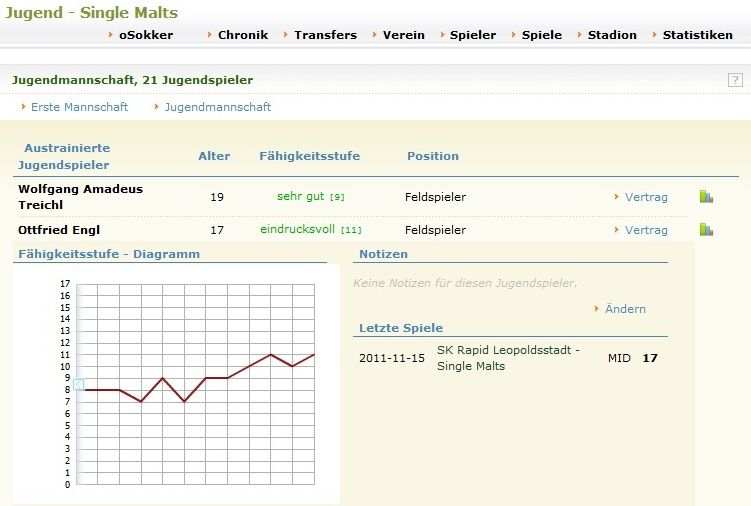Open the oSokker menu
The height and width of the screenshot is (506, 751).
(x=145, y=35)
